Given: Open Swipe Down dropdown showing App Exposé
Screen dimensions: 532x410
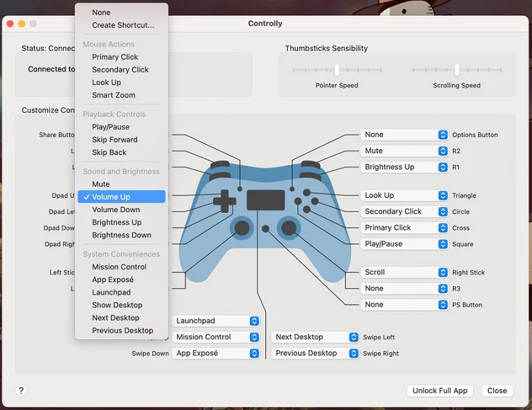Looking at the screenshot, I should coord(216,353).
